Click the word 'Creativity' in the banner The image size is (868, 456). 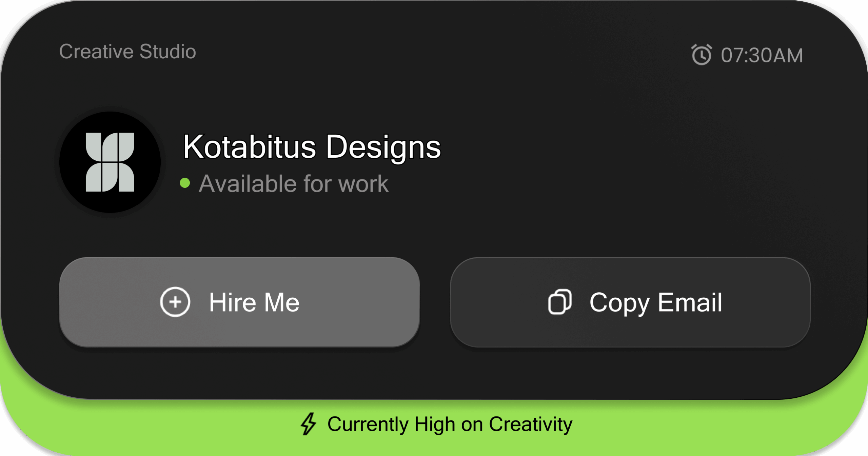pyautogui.click(x=530, y=424)
